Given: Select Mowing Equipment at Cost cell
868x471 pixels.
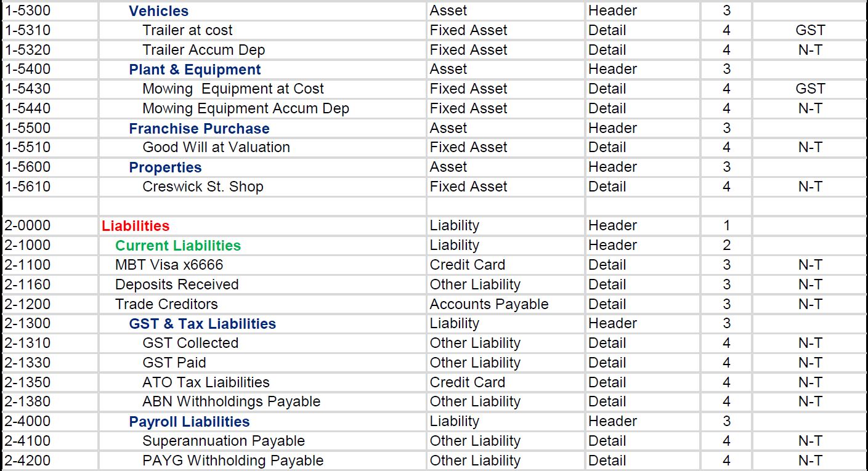Looking at the screenshot, I should pyautogui.click(x=233, y=89).
